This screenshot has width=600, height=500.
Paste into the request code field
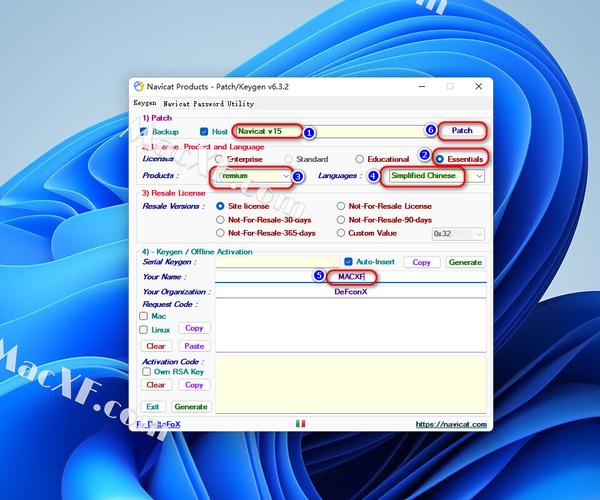pos(194,346)
